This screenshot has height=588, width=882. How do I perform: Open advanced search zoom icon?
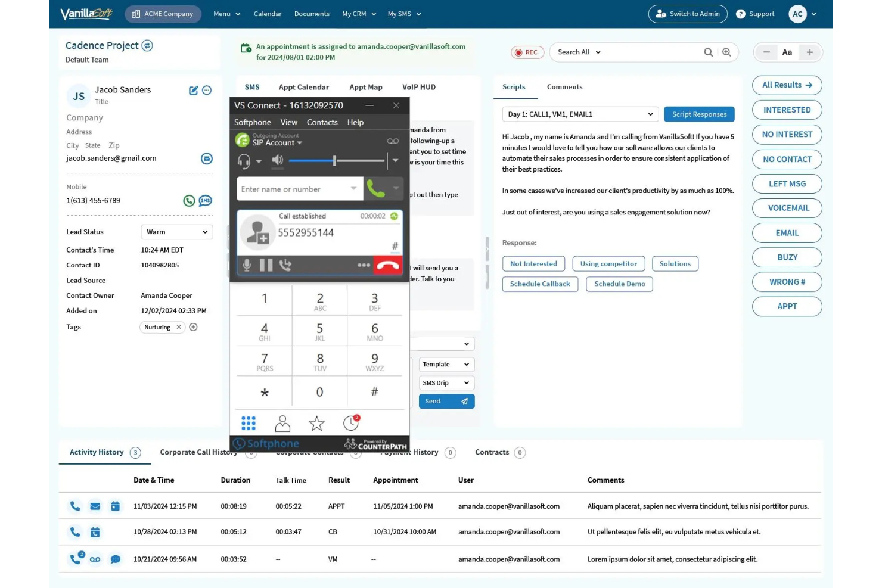[x=726, y=52]
